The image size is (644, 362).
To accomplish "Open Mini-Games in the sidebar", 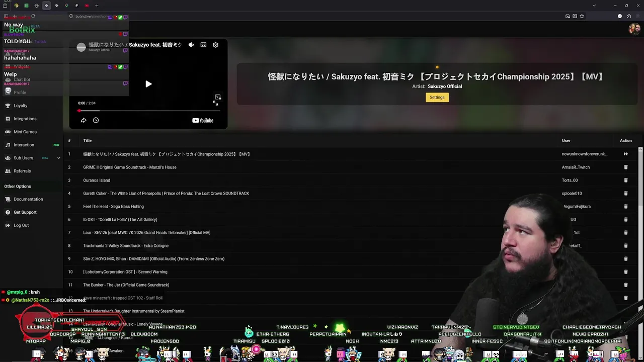I will coord(25,132).
